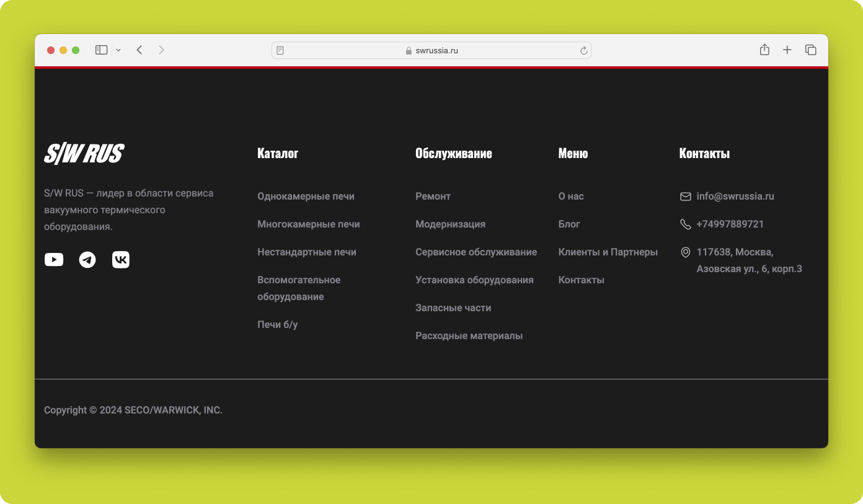Click the Обслуживание column heading
863x504 pixels.
(454, 154)
